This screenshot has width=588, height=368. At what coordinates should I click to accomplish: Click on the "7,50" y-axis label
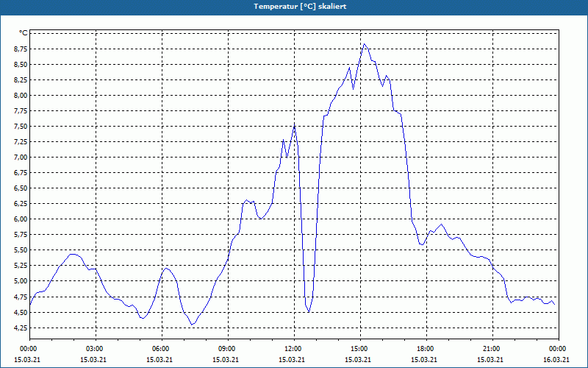(x=21, y=126)
